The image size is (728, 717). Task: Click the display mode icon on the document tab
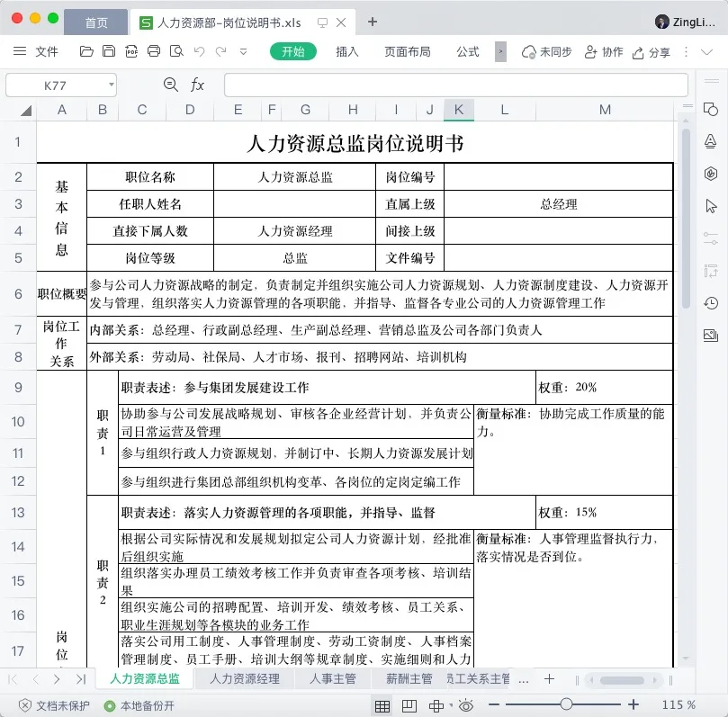point(322,22)
